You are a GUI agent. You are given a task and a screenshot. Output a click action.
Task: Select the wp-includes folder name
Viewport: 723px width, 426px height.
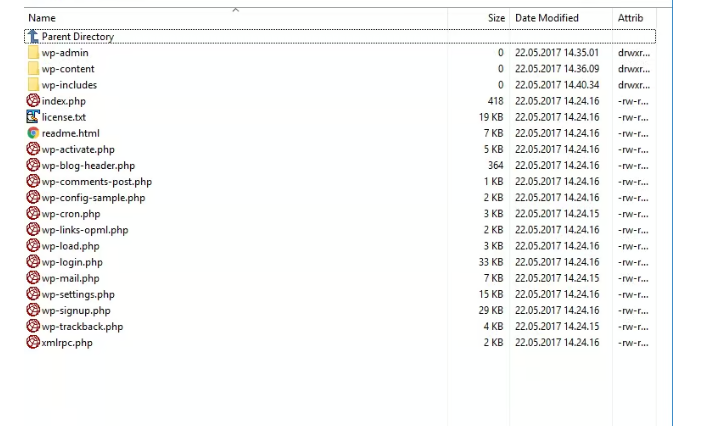point(69,85)
